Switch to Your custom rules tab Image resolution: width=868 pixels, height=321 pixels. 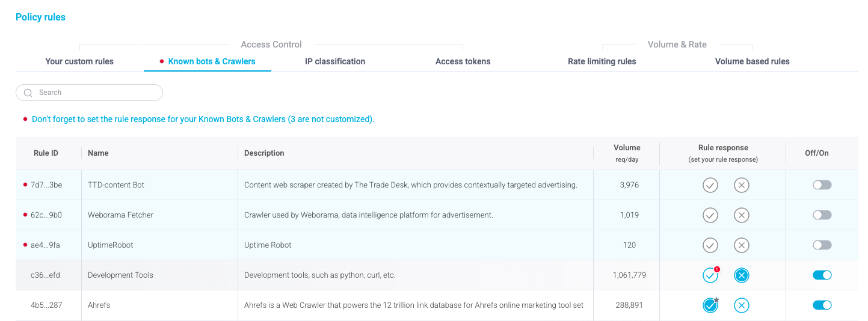pyautogui.click(x=79, y=61)
